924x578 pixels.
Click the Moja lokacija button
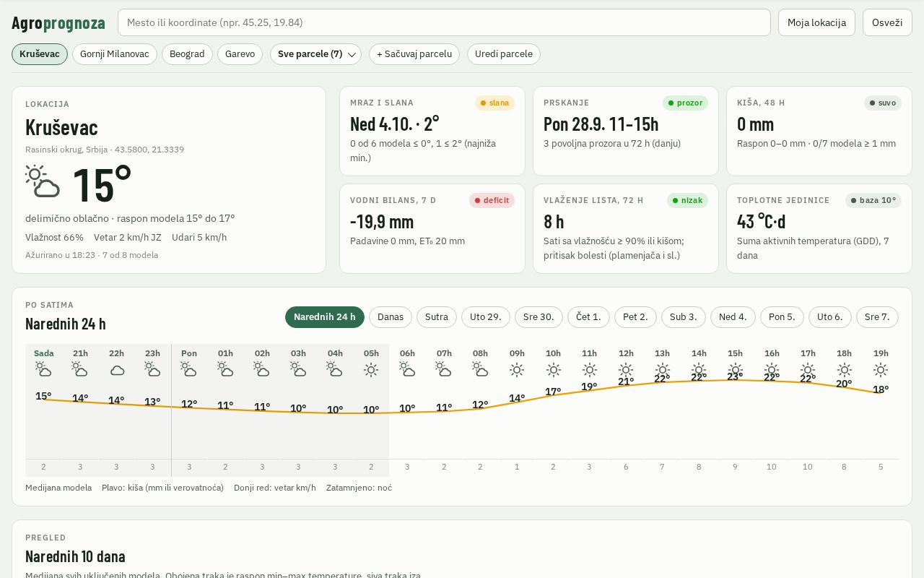click(x=816, y=22)
